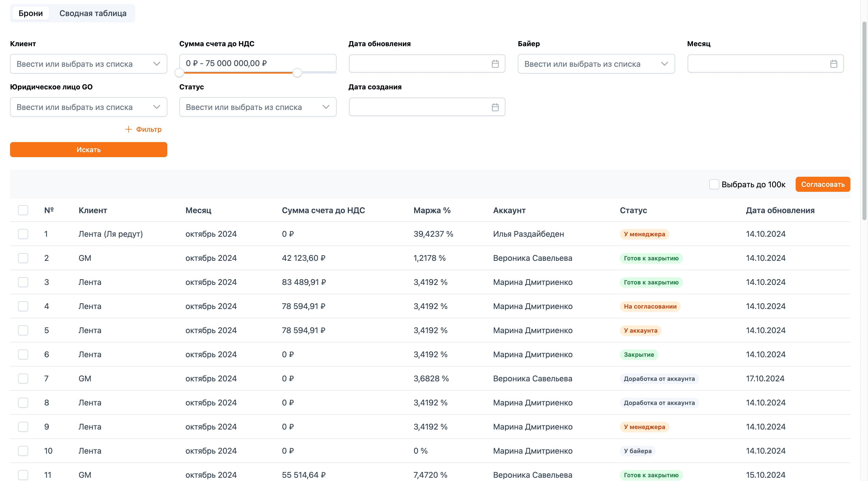Open calendar icon in Месяц field
Image resolution: width=868 pixels, height=481 pixels.
(834, 64)
